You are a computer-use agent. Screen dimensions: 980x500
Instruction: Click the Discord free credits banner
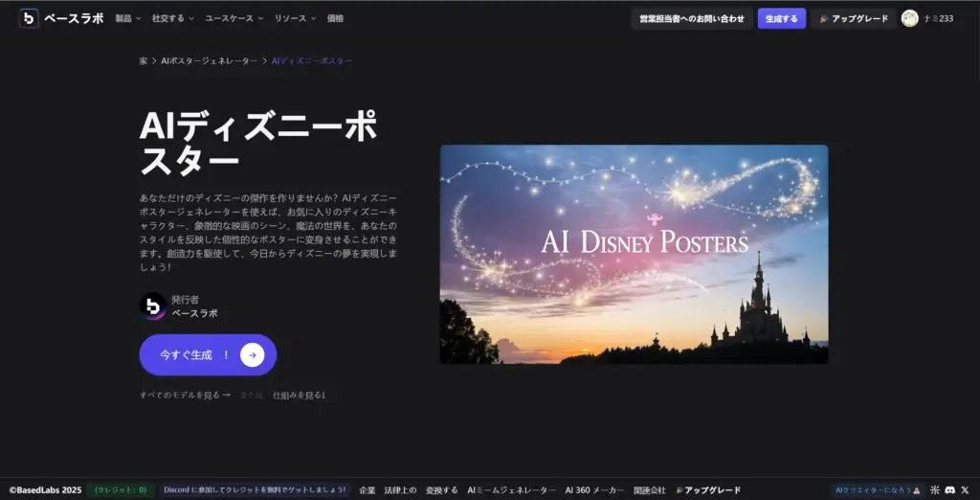[255, 490]
